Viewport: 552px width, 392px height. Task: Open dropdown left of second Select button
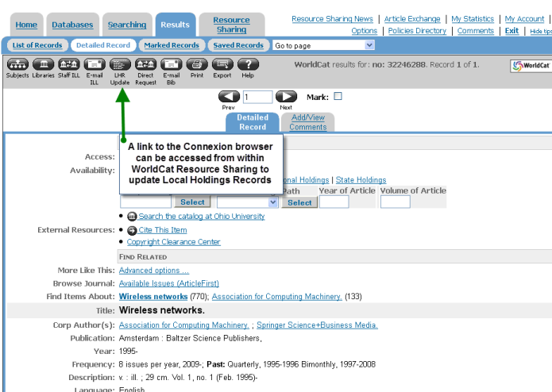click(x=247, y=202)
